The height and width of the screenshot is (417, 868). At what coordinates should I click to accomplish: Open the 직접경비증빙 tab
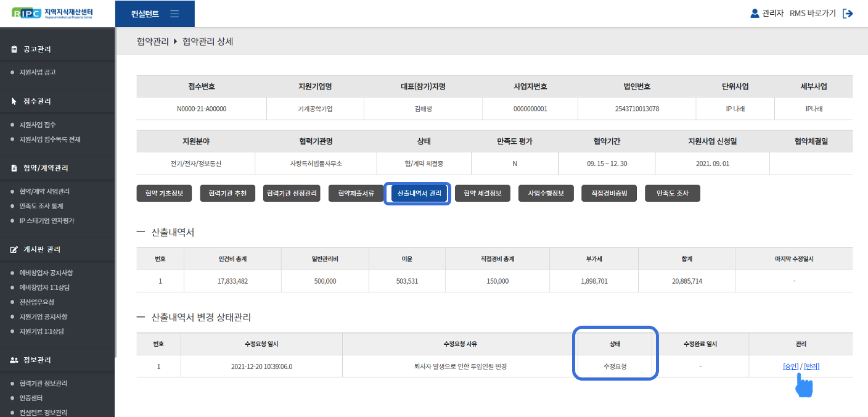click(x=608, y=194)
